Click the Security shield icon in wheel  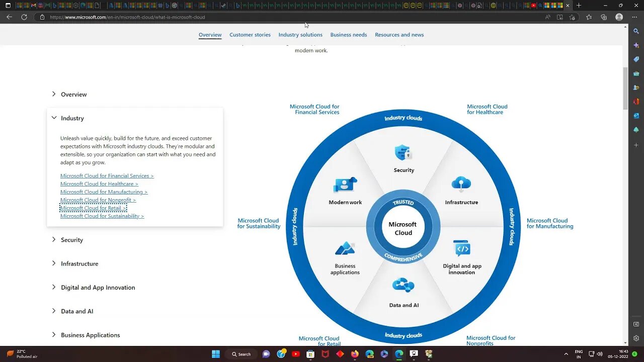404,152
